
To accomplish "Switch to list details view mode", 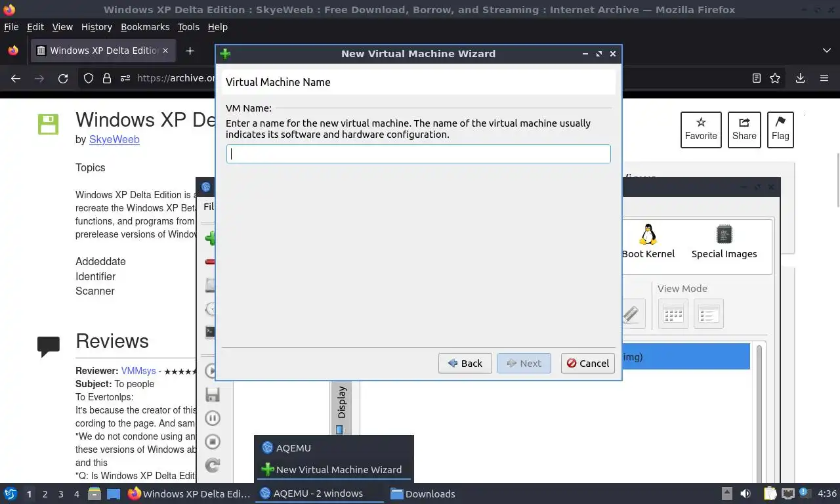I will coord(708,314).
